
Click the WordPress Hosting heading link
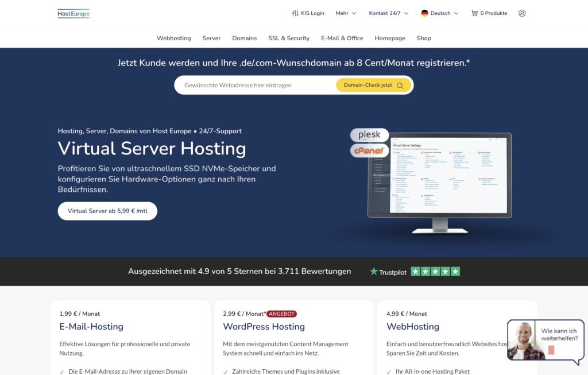[x=264, y=326]
